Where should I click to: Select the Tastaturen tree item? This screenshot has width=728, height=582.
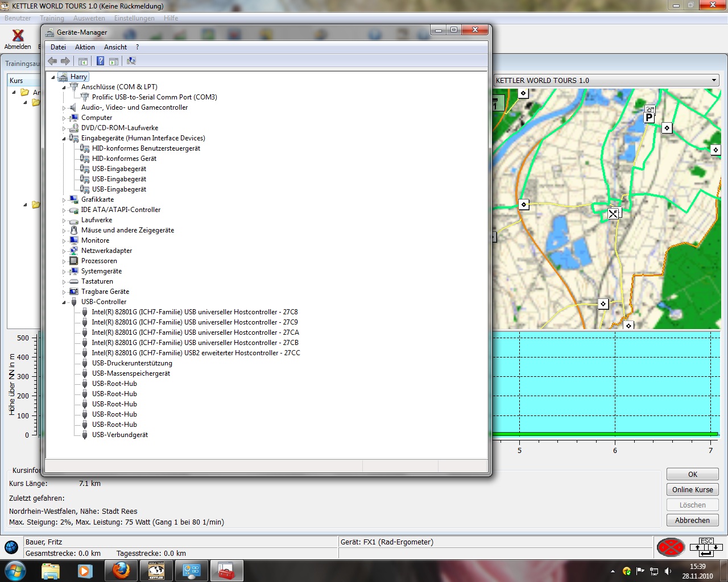point(97,281)
